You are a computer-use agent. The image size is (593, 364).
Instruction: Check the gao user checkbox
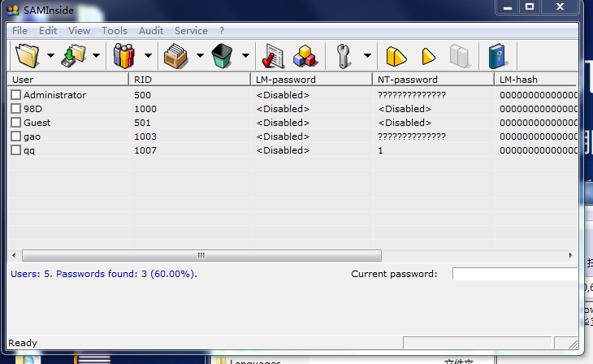pos(15,136)
